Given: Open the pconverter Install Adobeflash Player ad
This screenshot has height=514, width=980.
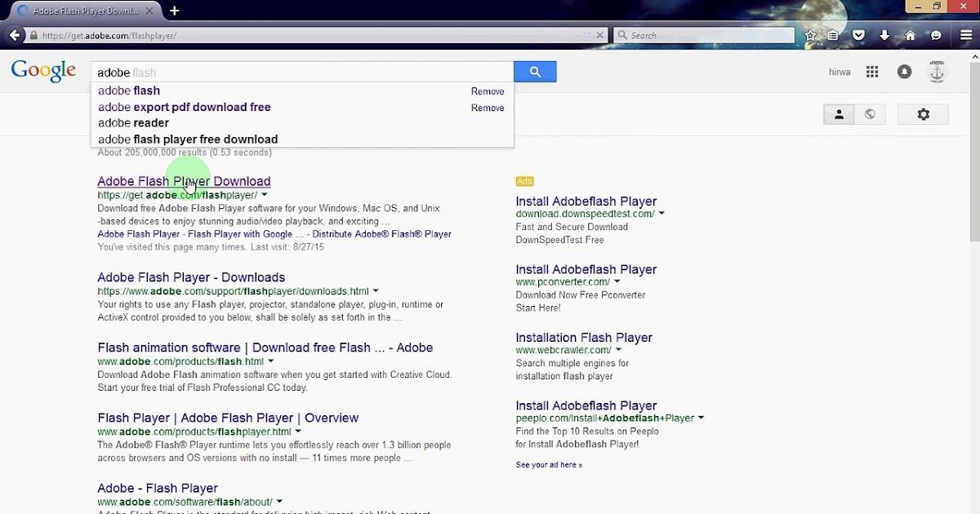Looking at the screenshot, I should [586, 269].
